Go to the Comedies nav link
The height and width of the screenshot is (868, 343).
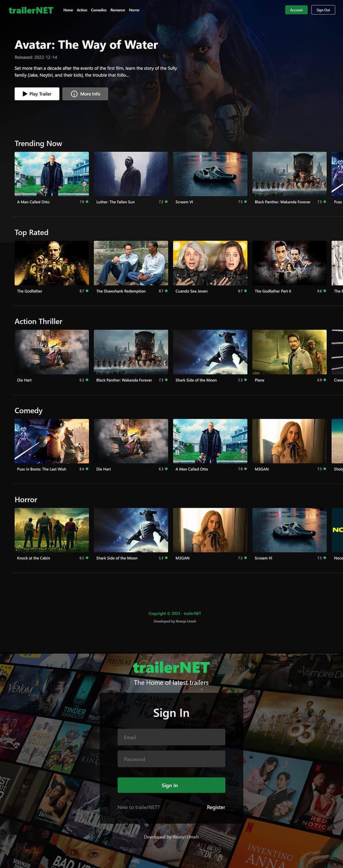point(99,10)
